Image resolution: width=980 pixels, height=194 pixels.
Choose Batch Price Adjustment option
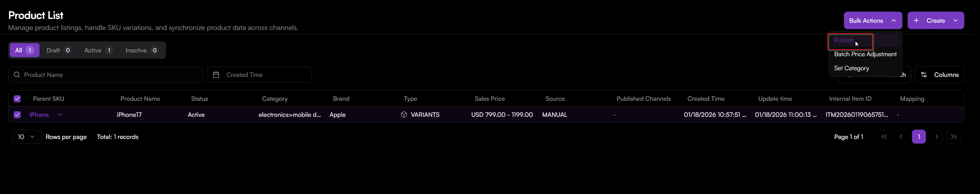click(x=865, y=54)
